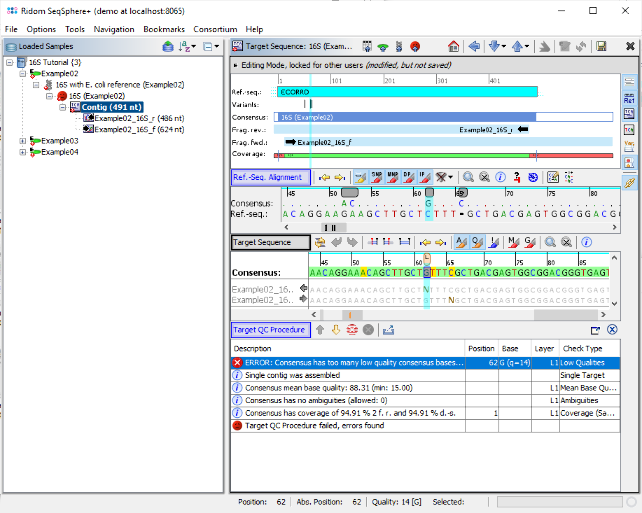Viewport: 642px width, 513px height.
Task: Show info for Target Sequence panel
Action: pyautogui.click(x=586, y=242)
